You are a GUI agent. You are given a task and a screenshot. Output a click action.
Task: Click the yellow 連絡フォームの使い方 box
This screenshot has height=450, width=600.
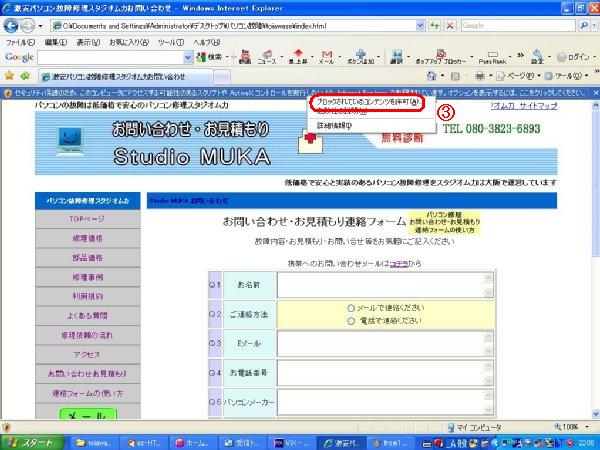[444, 222]
